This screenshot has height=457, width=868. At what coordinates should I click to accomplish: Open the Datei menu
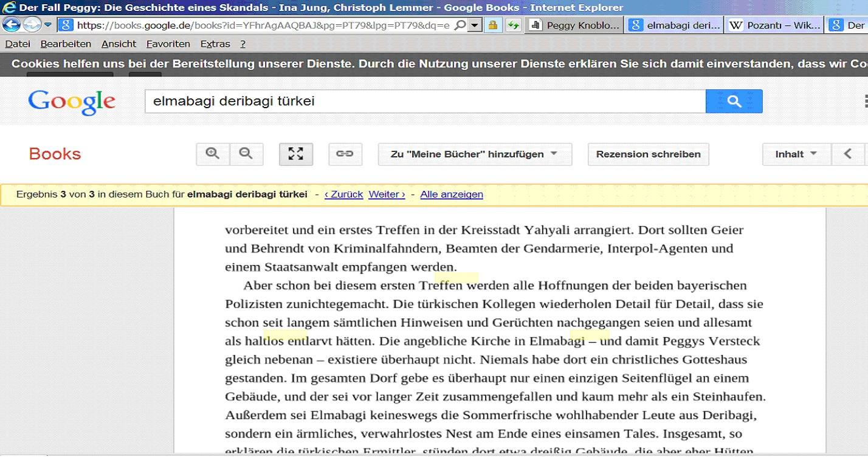(18, 44)
